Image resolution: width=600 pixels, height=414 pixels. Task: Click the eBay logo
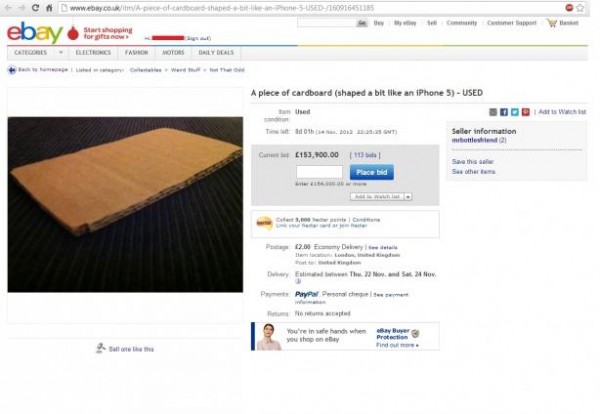(35, 33)
